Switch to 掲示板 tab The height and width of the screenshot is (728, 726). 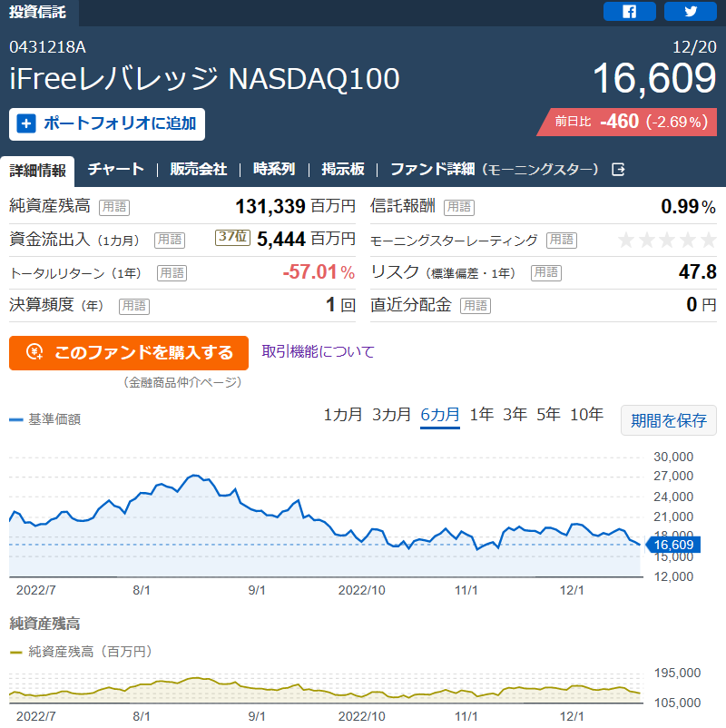coord(343,170)
